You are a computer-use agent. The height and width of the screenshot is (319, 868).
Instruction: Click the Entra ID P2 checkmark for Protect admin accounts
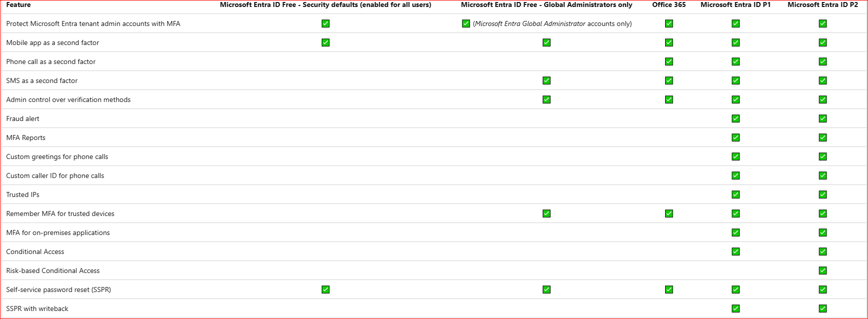pyautogui.click(x=823, y=23)
